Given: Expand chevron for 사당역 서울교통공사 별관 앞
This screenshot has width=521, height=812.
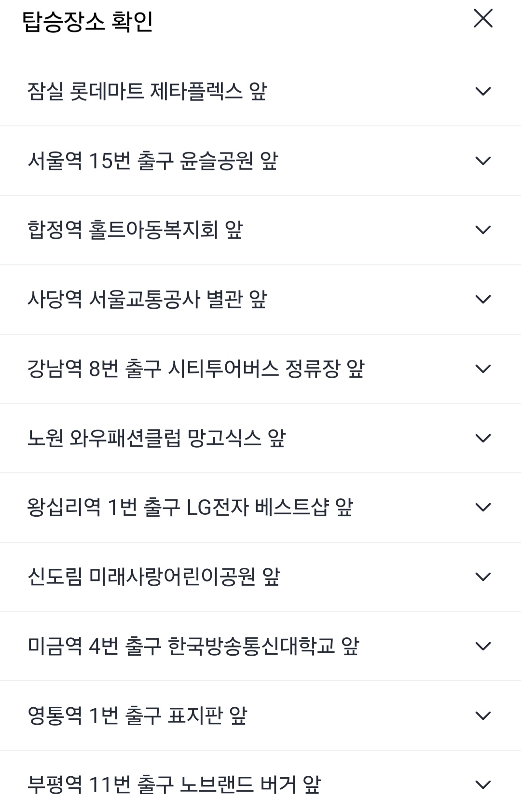Looking at the screenshot, I should click(x=483, y=299).
